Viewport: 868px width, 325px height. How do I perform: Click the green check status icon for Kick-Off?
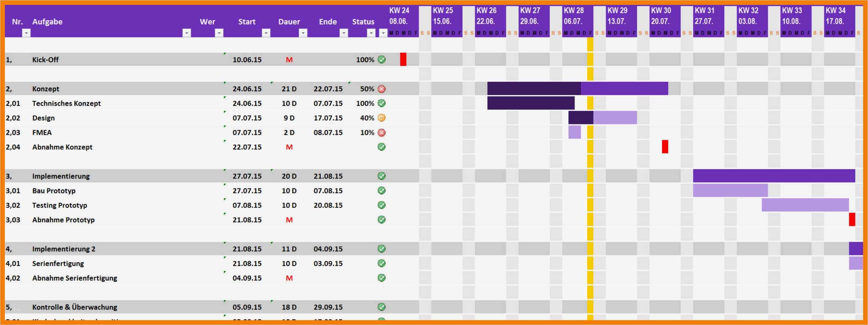coord(382,59)
